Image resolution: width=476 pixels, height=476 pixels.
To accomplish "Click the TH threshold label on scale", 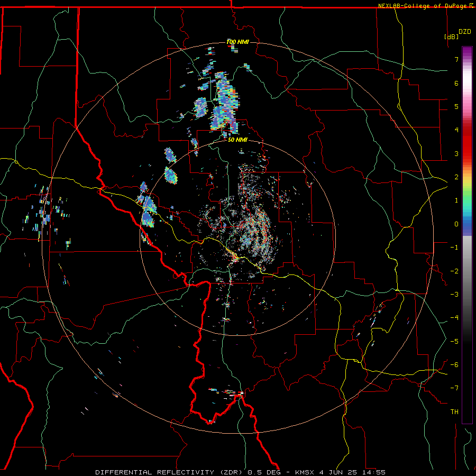I will [x=454, y=412].
